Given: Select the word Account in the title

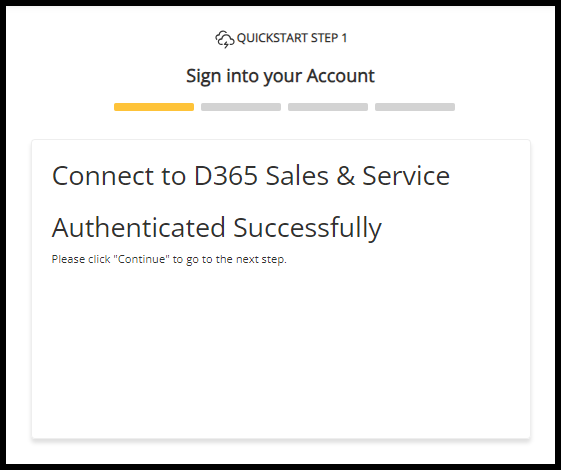Looking at the screenshot, I should tap(341, 76).
